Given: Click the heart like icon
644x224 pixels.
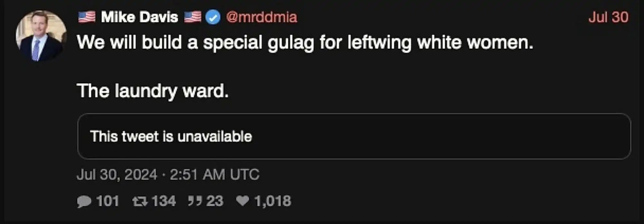Looking at the screenshot, I should click(242, 201).
